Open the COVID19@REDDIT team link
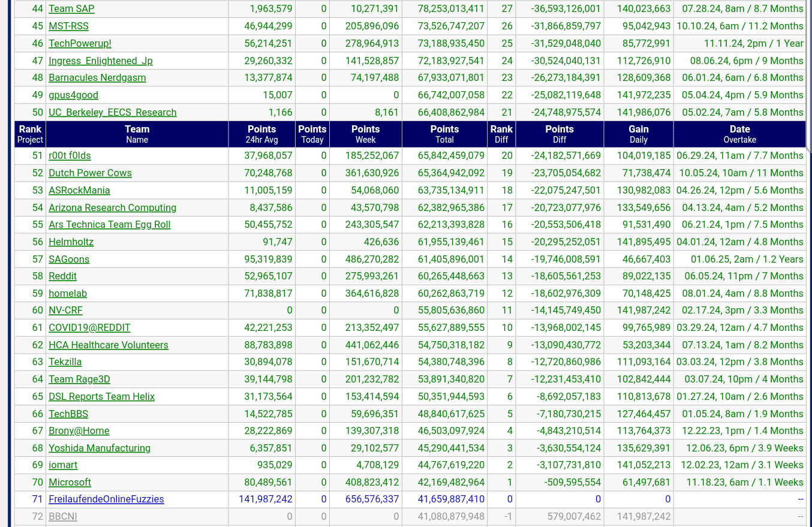Viewport: 812px width, 527px height. pos(89,328)
